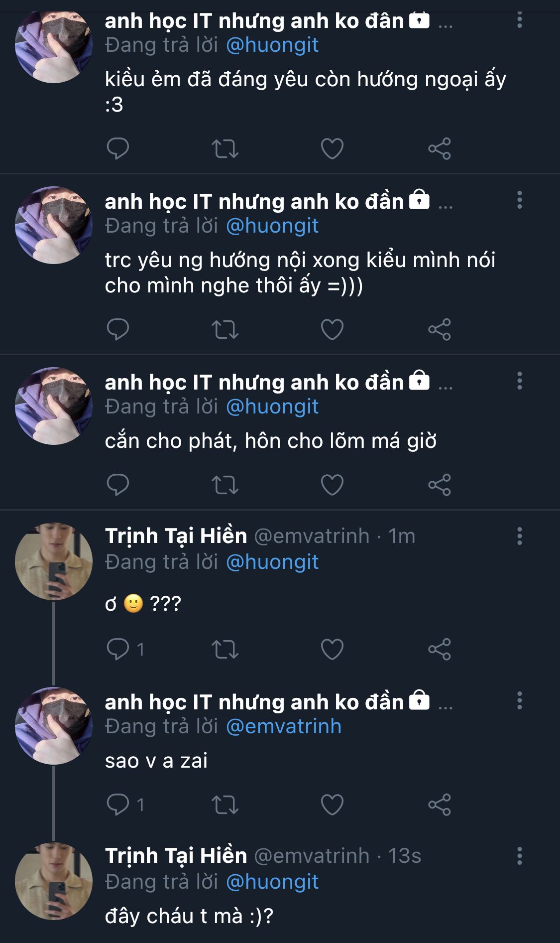Image resolution: width=560 pixels, height=943 pixels.
Task: Like the "sao v a zai" tweet
Action: click(x=332, y=805)
